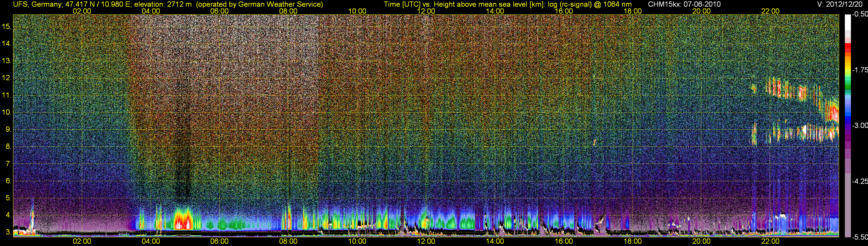Click the dark shadow column above 5 km near 05:00
Screen dimensions: 868x246
pos(183,168)
